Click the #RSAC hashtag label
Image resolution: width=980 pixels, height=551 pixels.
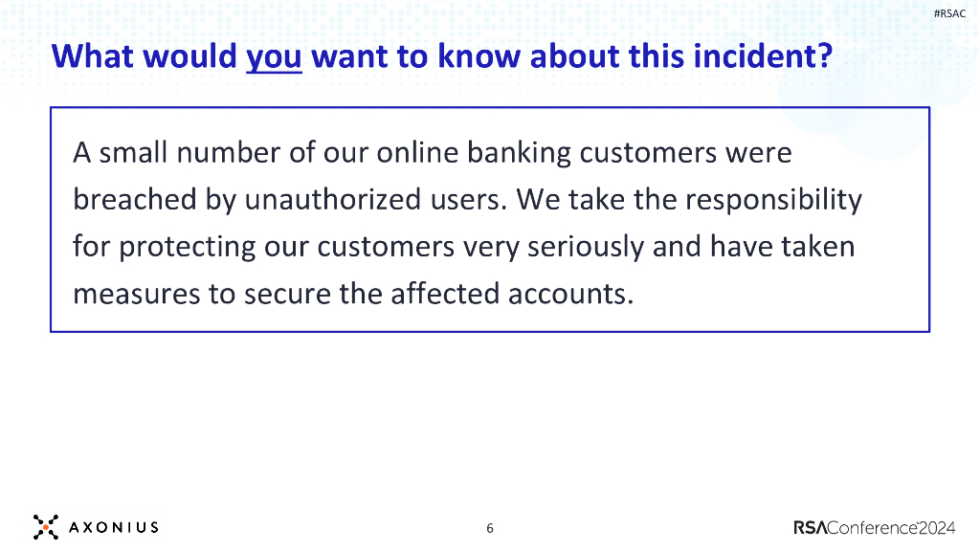948,12
